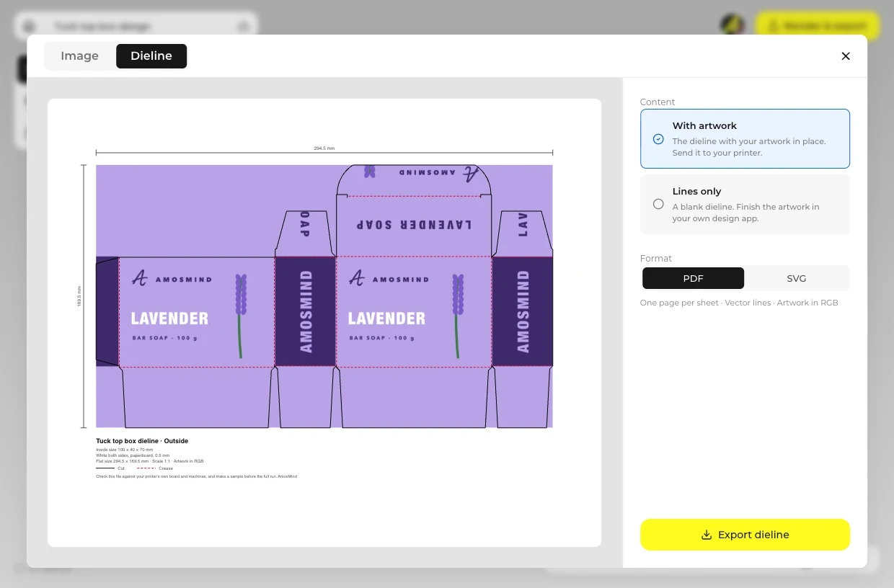Click the "Content" section label
This screenshot has width=894, height=588.
pyautogui.click(x=658, y=102)
